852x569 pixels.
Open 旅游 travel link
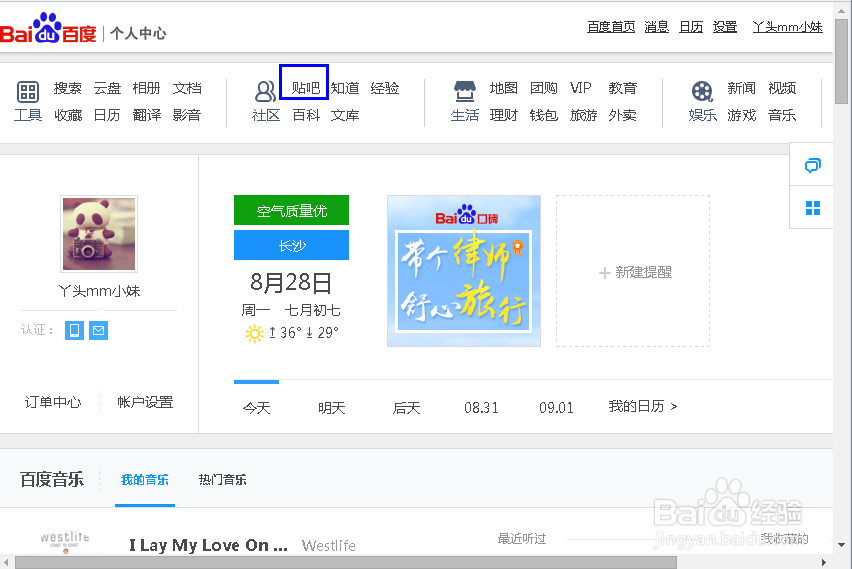click(x=584, y=115)
